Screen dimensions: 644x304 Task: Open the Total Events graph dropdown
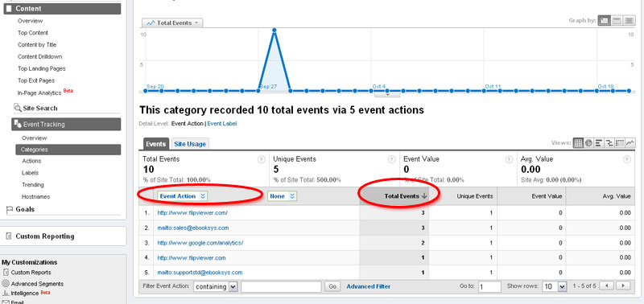click(172, 23)
